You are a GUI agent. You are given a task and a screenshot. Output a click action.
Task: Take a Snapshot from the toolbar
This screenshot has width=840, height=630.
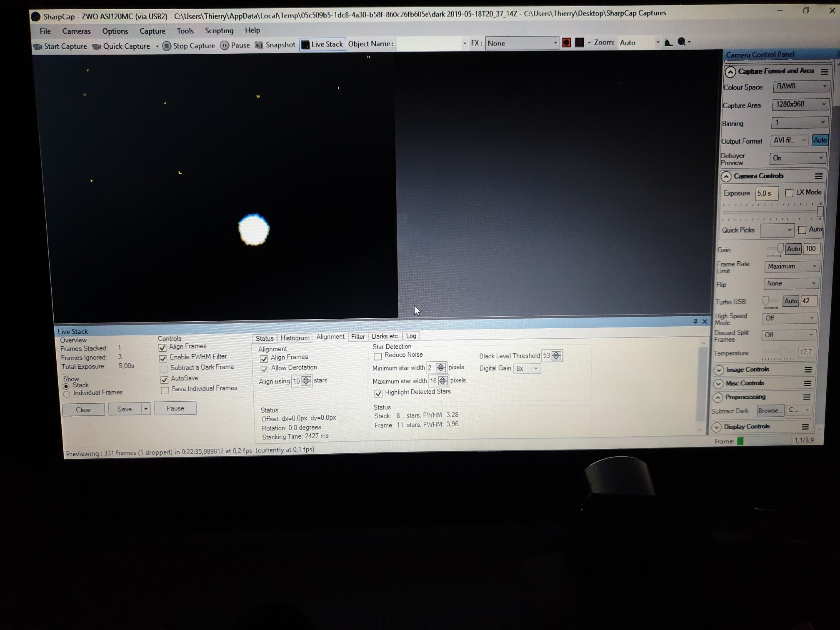[259, 45]
